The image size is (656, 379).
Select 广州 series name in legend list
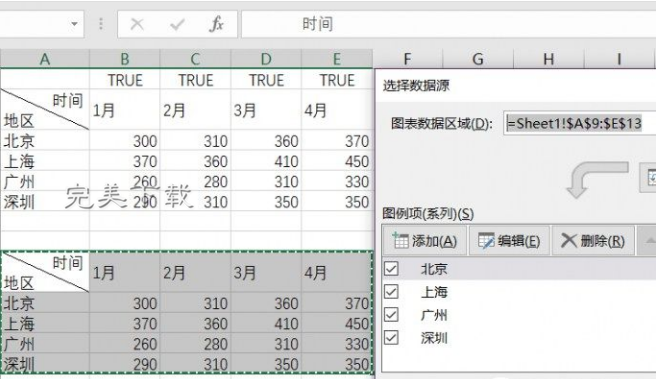point(434,315)
